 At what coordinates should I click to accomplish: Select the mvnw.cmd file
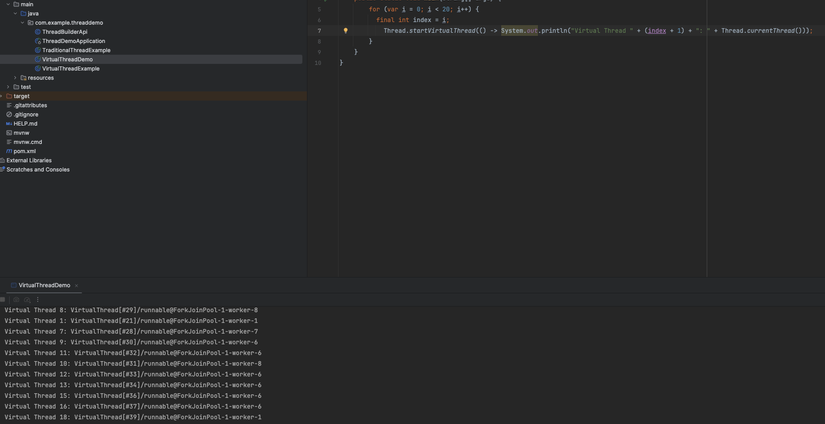[28, 142]
